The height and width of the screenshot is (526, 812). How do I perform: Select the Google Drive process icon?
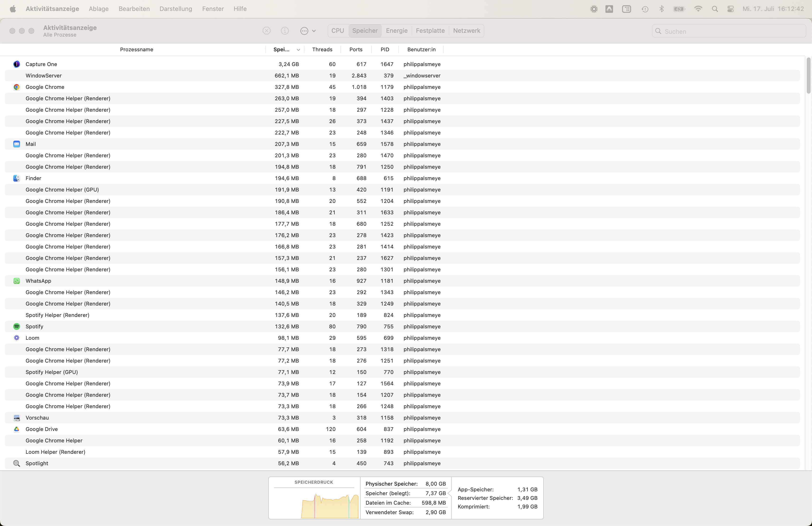point(16,429)
